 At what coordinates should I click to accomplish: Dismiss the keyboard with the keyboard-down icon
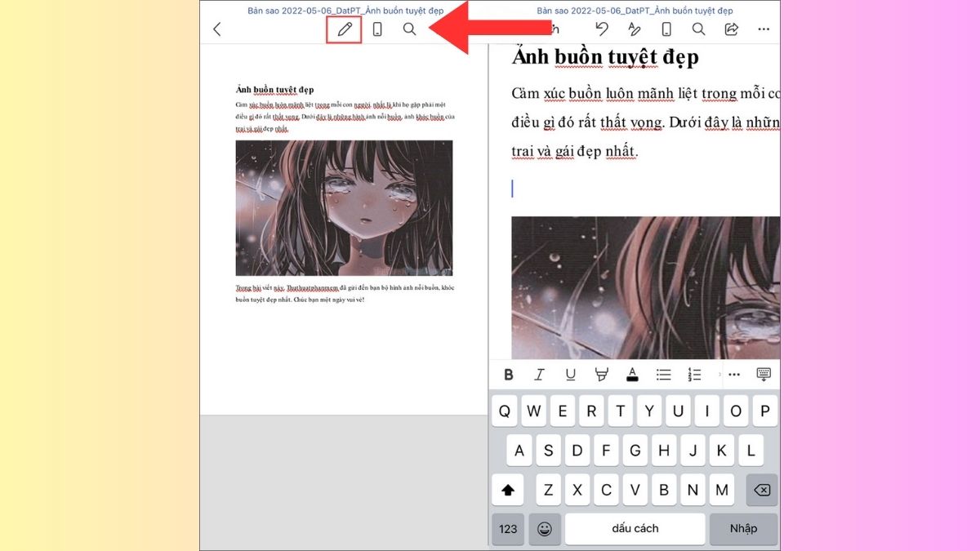[763, 374]
